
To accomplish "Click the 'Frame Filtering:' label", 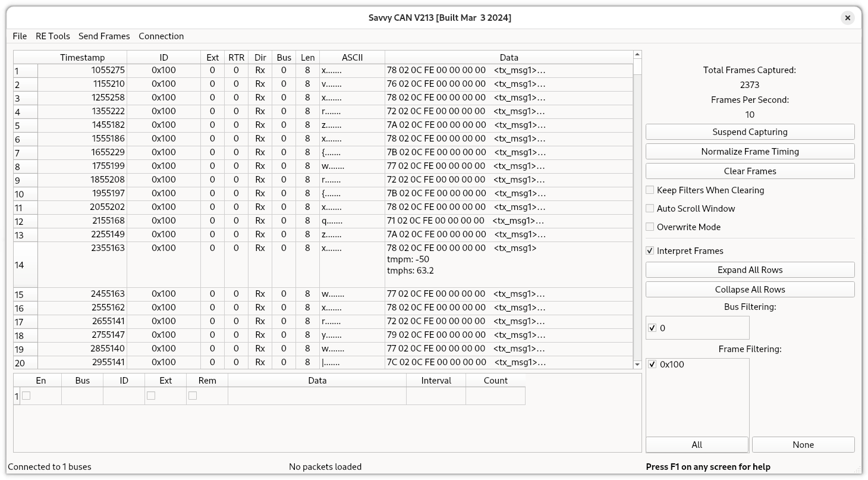I will pyautogui.click(x=750, y=349).
